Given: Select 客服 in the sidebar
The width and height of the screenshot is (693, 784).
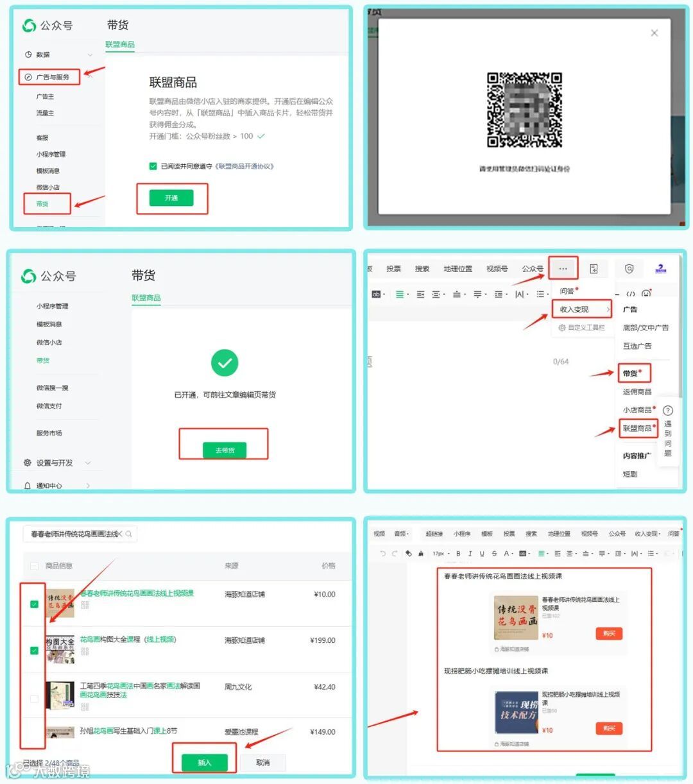Looking at the screenshot, I should [x=42, y=138].
